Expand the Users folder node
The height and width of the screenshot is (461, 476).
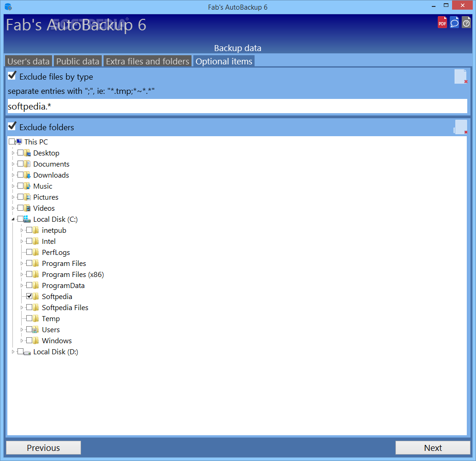(x=22, y=329)
